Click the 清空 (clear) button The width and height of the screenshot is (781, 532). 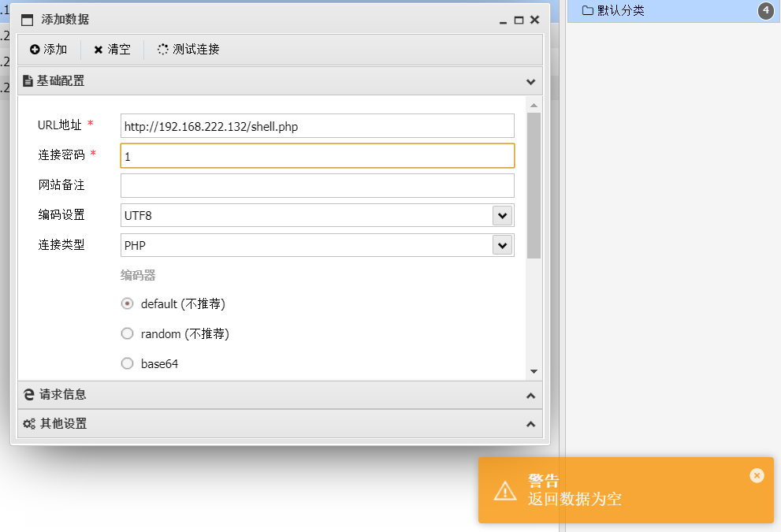(x=112, y=50)
